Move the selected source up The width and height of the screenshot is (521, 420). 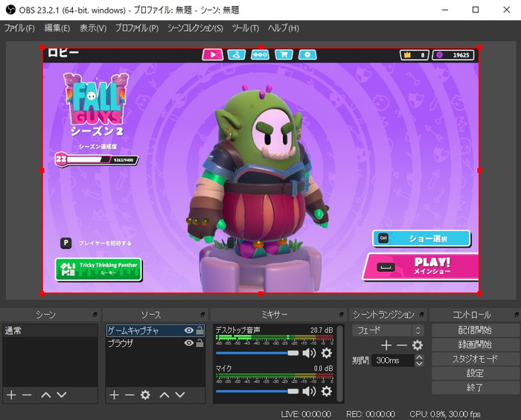(x=164, y=395)
